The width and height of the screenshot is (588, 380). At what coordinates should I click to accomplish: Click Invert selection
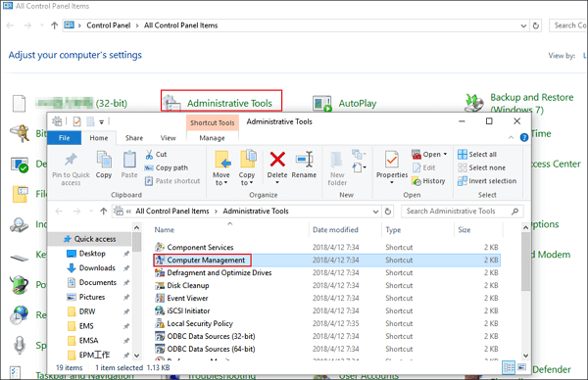487,181
